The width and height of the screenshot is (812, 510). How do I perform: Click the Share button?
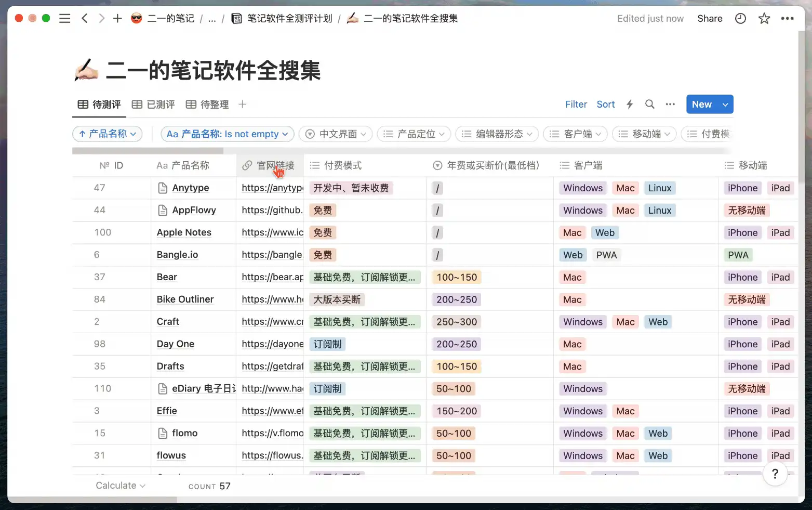[710, 19]
